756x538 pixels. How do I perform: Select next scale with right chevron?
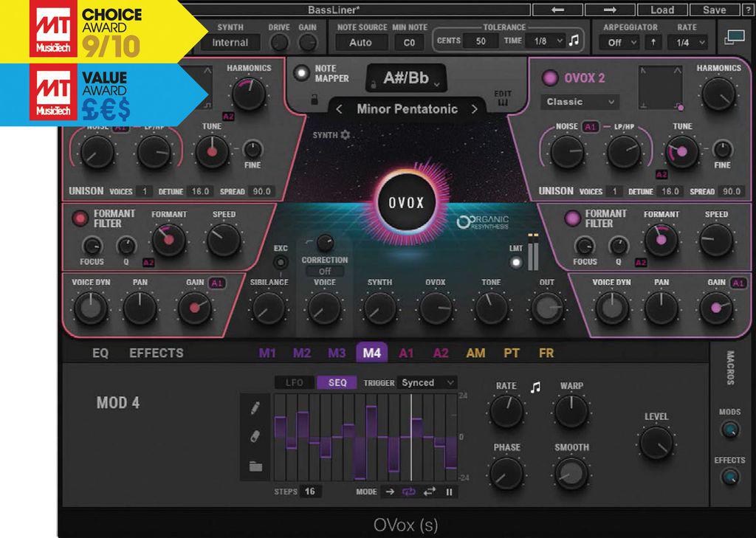(x=475, y=109)
